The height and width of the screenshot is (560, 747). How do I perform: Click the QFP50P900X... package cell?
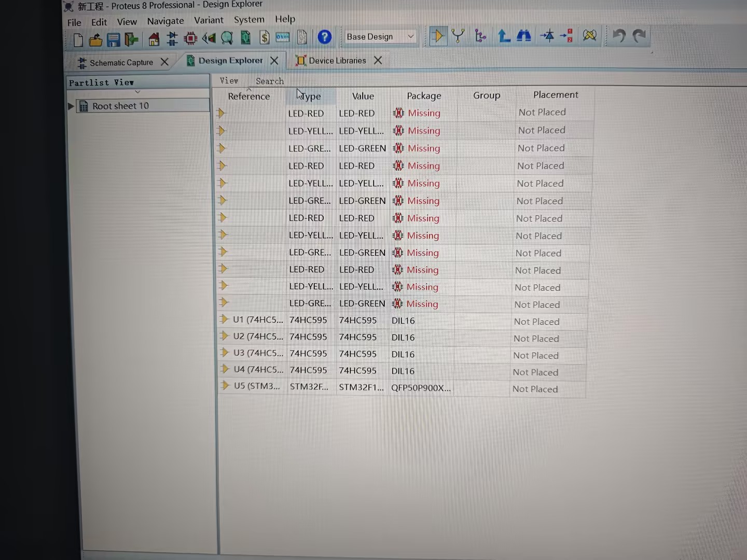tap(421, 388)
